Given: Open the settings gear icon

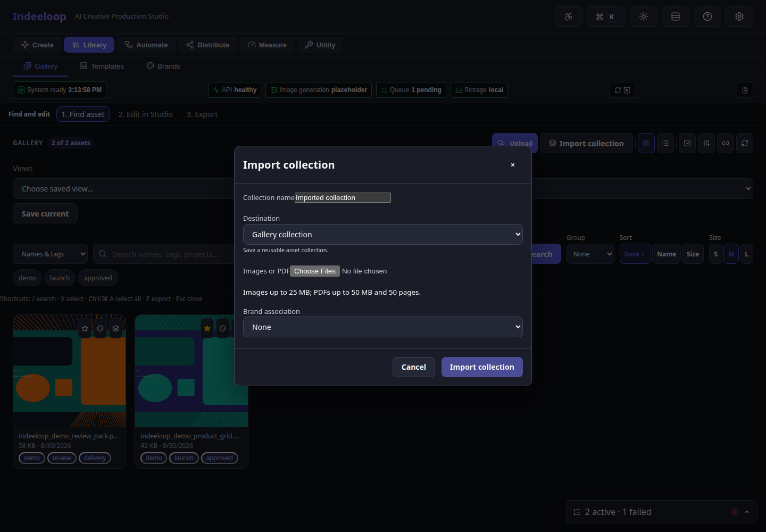Looking at the screenshot, I should [x=739, y=16].
